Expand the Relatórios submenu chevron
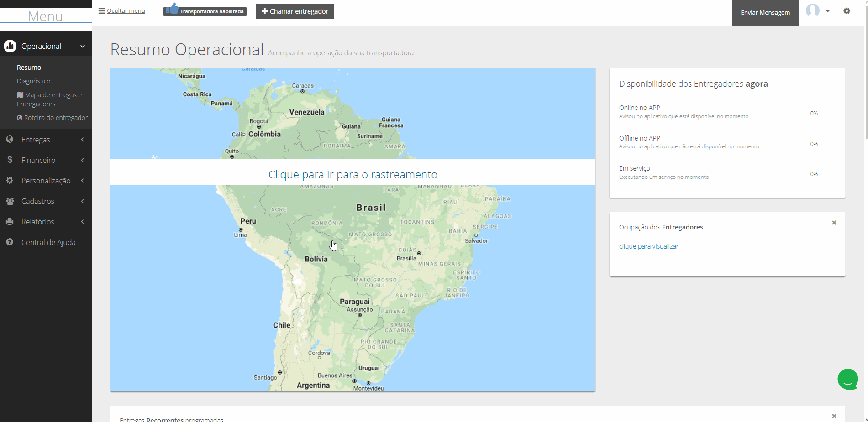This screenshot has height=422, width=868. pyautogui.click(x=83, y=222)
